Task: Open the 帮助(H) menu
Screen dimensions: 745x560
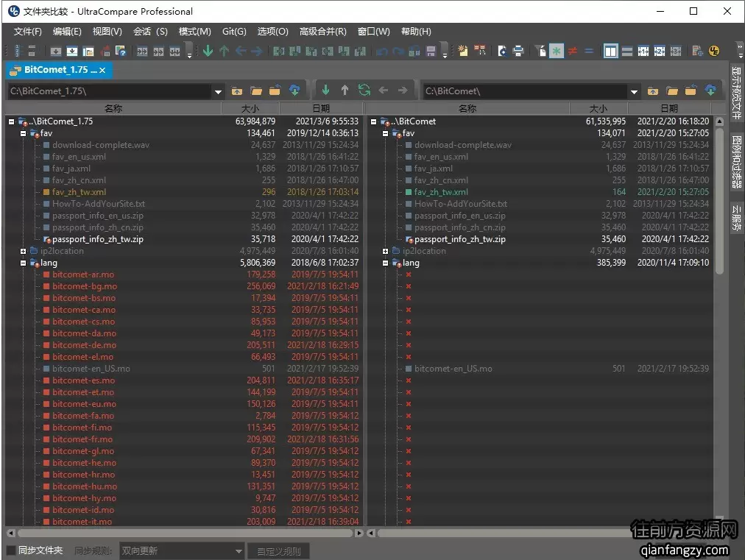Action: click(416, 32)
